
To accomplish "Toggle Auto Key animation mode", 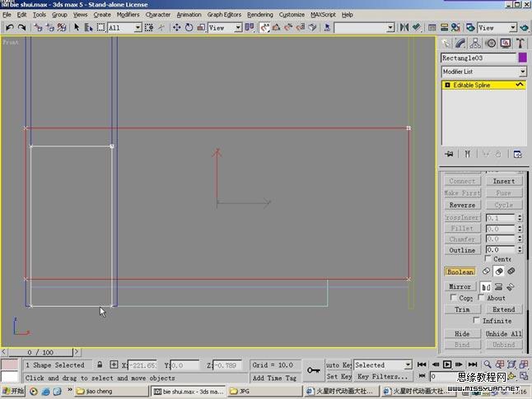I will click(338, 364).
